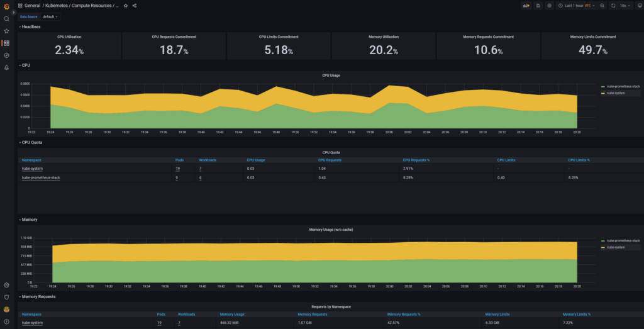Share the dashboard using share icon
The width and height of the screenshot is (644, 329).
click(x=135, y=6)
